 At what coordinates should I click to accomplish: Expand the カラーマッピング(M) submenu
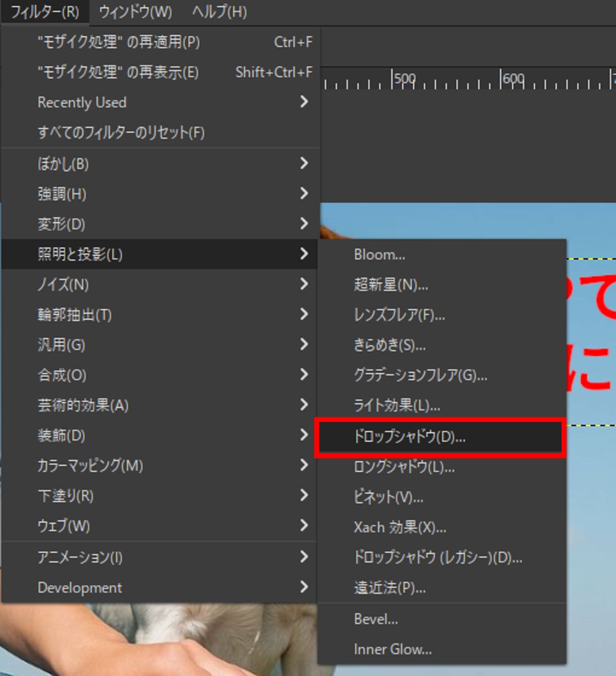(x=90, y=466)
